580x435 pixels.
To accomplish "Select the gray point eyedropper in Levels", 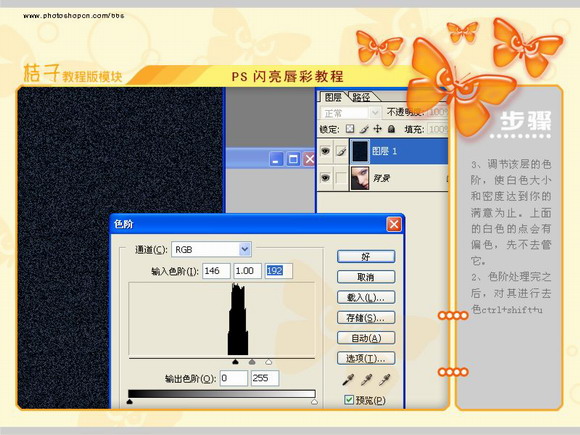I will click(366, 380).
